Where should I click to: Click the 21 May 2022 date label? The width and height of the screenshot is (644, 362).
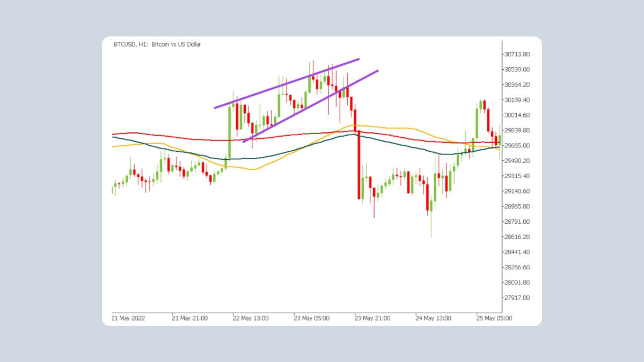tap(129, 318)
